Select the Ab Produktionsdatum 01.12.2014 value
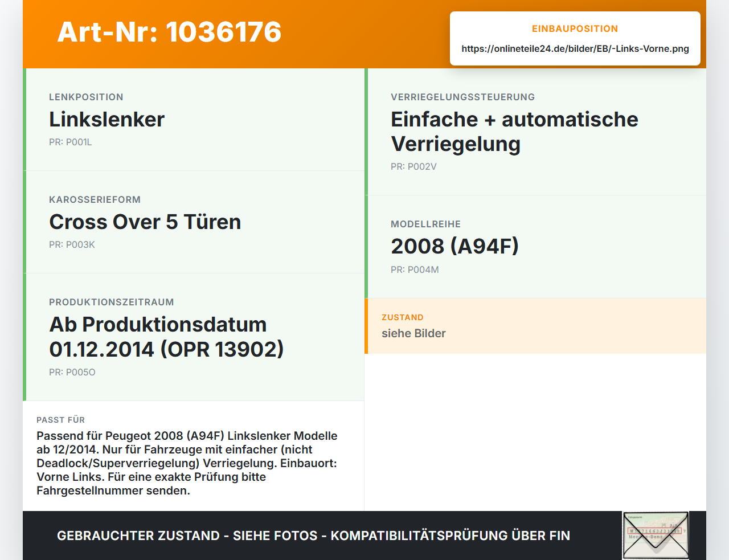The height and width of the screenshot is (560, 729). click(x=166, y=337)
